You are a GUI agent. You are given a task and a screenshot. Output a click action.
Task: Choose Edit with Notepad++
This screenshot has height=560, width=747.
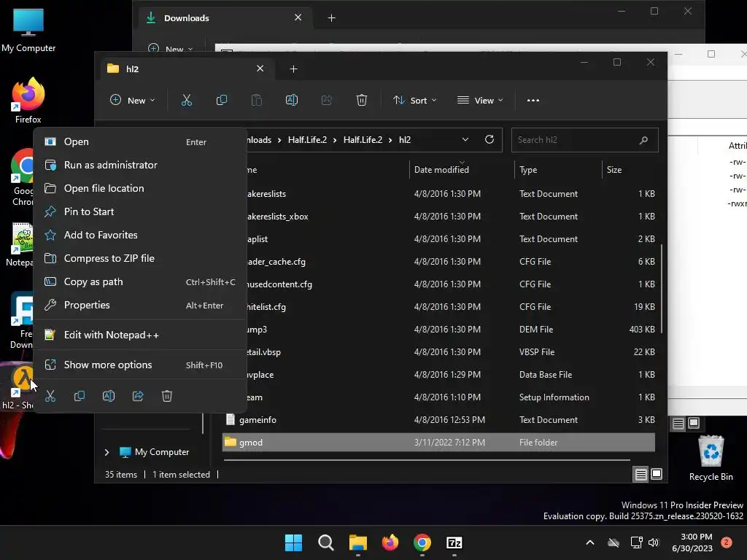[x=140, y=335]
